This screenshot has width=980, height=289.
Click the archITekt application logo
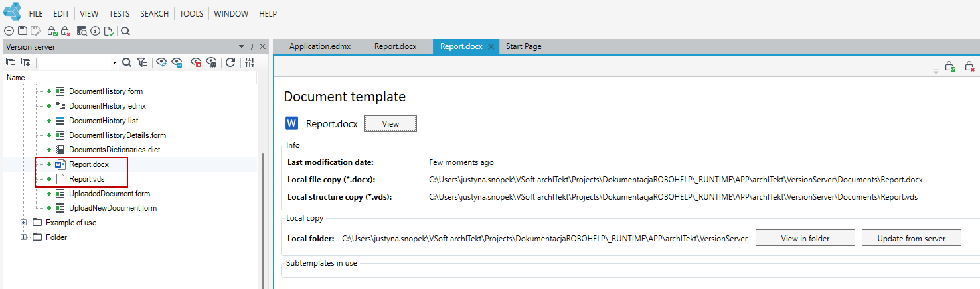[12, 13]
